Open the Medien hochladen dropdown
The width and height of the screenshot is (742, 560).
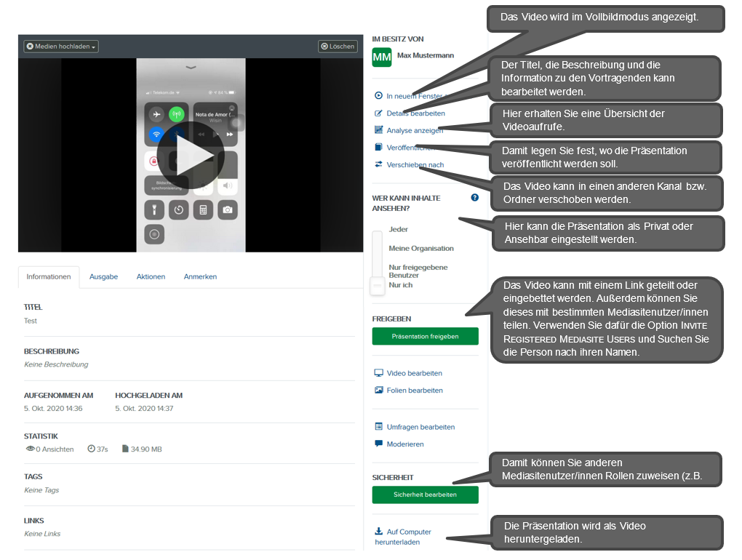click(x=61, y=47)
